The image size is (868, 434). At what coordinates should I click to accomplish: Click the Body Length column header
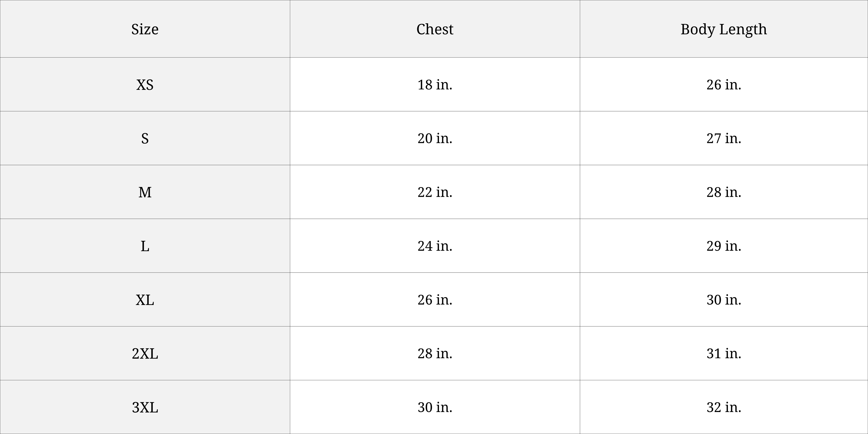pos(723,29)
